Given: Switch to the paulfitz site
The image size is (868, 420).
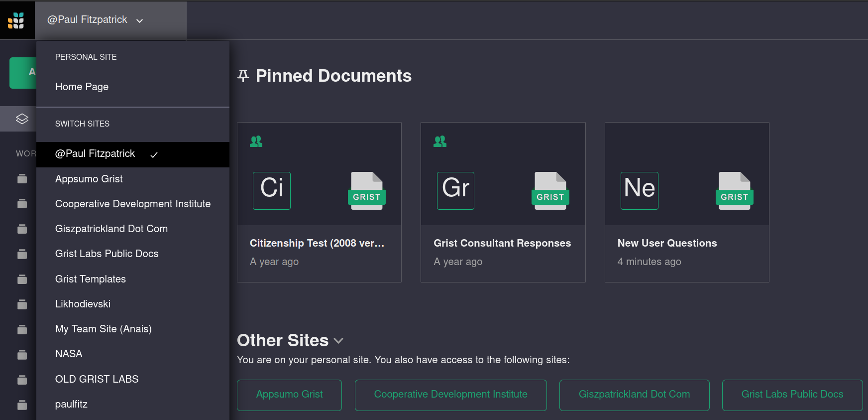Looking at the screenshot, I should pyautogui.click(x=133, y=404).
